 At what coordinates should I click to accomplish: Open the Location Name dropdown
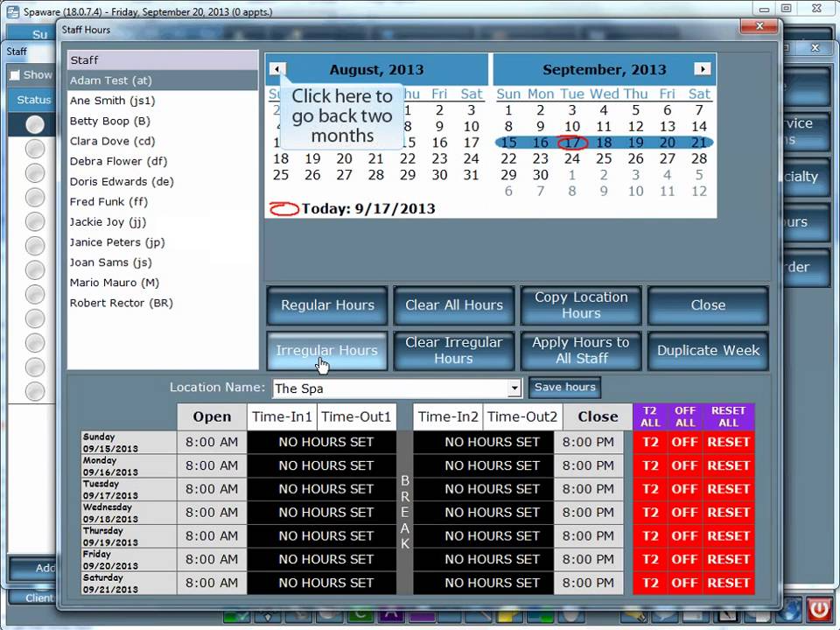514,388
